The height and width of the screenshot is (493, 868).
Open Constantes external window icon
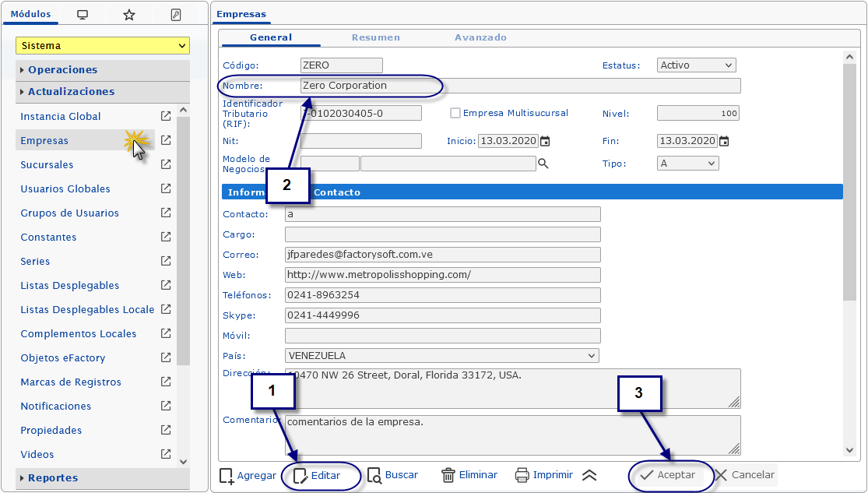(165, 237)
